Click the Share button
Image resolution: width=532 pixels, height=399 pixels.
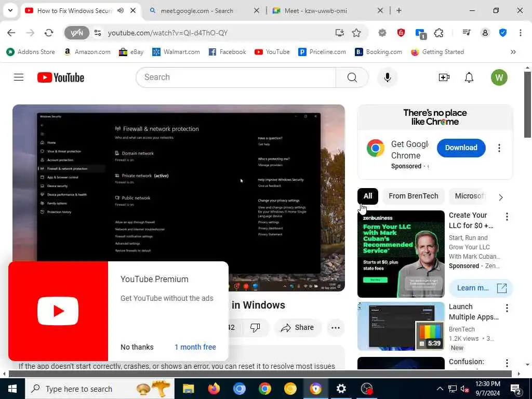[298, 327]
